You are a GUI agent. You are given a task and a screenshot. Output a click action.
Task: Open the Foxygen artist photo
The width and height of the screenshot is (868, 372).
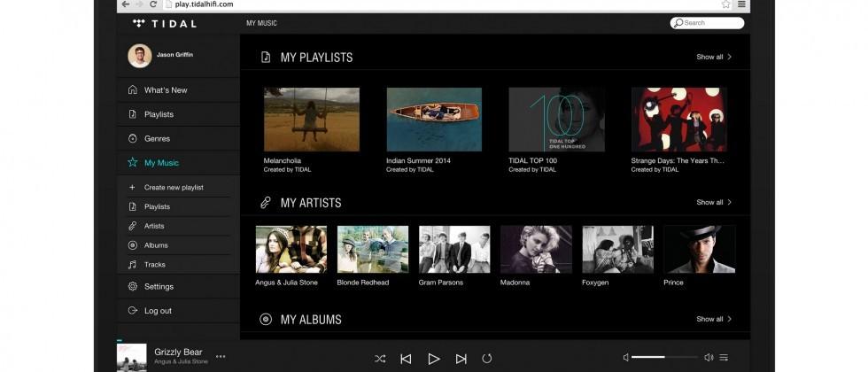(x=618, y=249)
